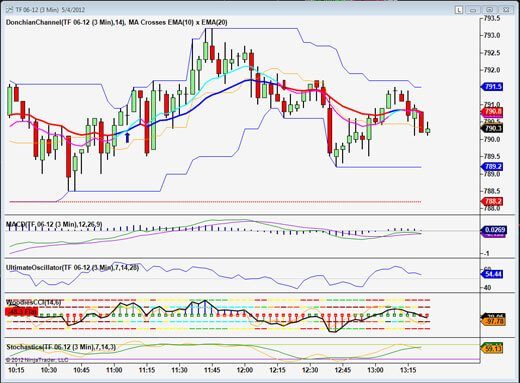This screenshot has width=520, height=383.
Task: Click the 12:00 time axis label
Action: pyautogui.click(x=245, y=370)
